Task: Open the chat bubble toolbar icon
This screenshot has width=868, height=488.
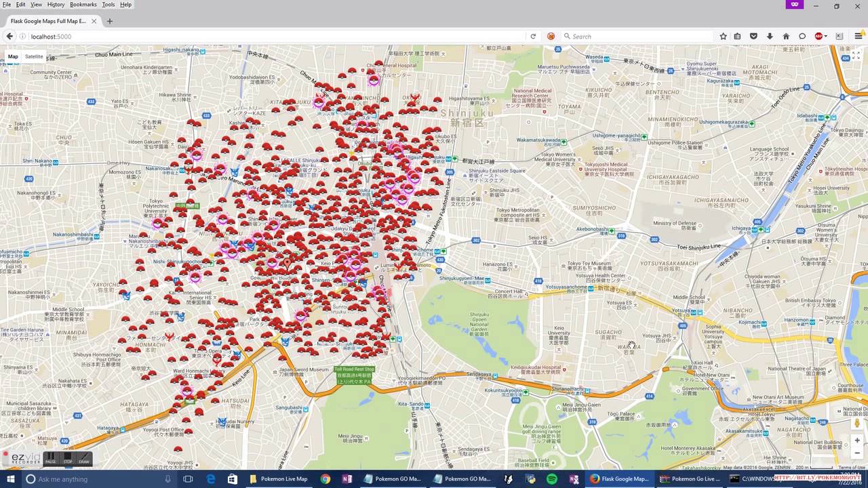Action: (x=802, y=36)
